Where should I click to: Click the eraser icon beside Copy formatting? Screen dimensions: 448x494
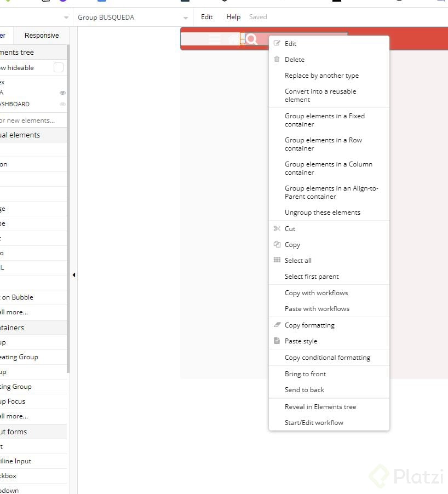pos(277,325)
